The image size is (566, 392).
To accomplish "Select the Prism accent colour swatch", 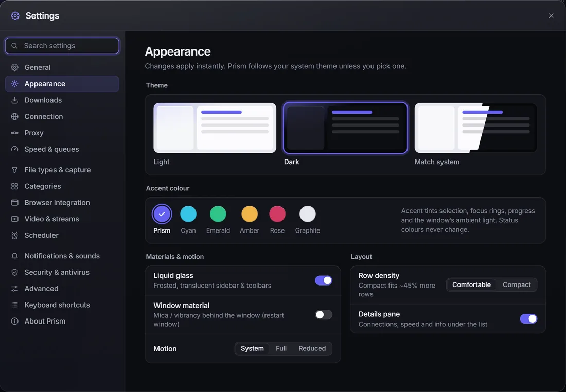I will click(162, 214).
